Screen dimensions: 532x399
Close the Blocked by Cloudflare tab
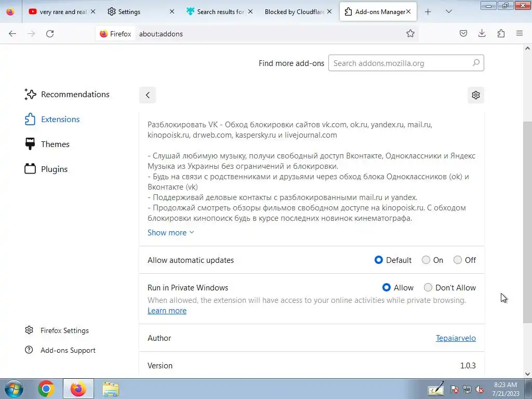pyautogui.click(x=329, y=11)
